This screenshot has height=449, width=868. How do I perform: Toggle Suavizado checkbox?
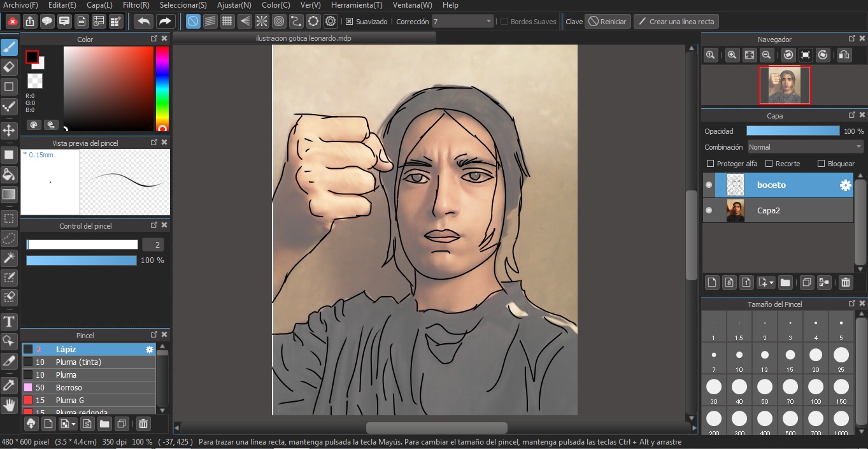[350, 22]
